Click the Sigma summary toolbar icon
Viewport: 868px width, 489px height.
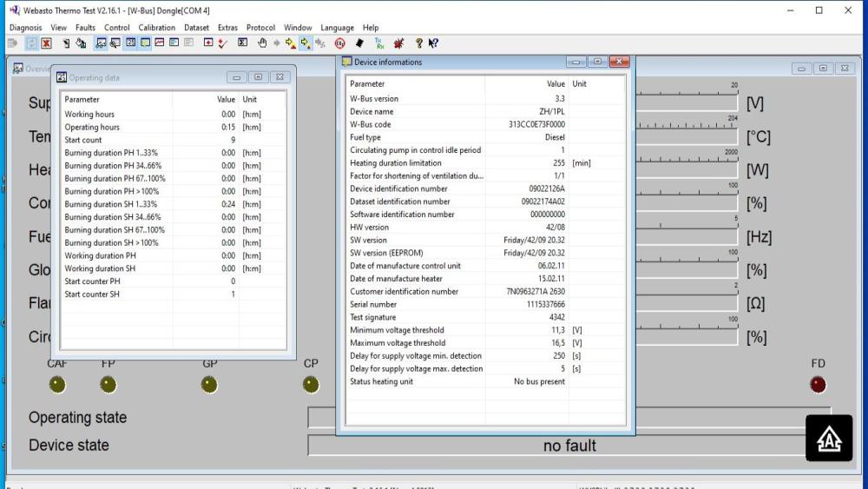click(242, 43)
